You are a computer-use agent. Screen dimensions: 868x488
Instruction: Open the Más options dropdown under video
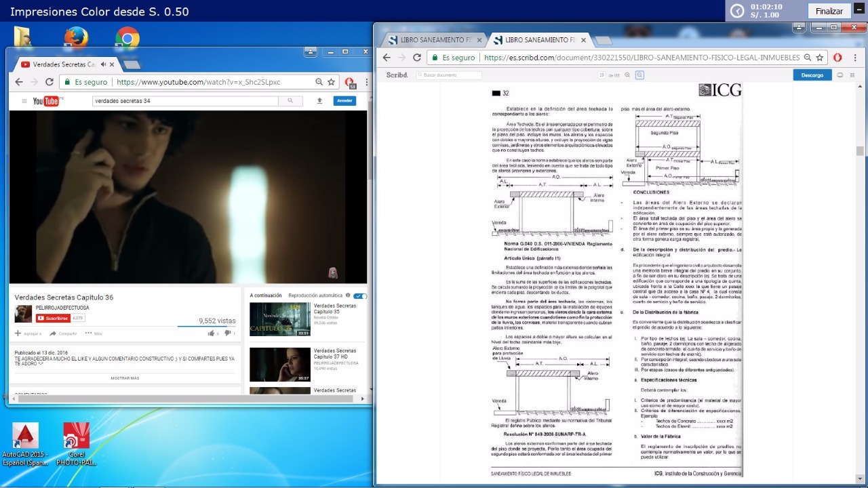pyautogui.click(x=93, y=333)
